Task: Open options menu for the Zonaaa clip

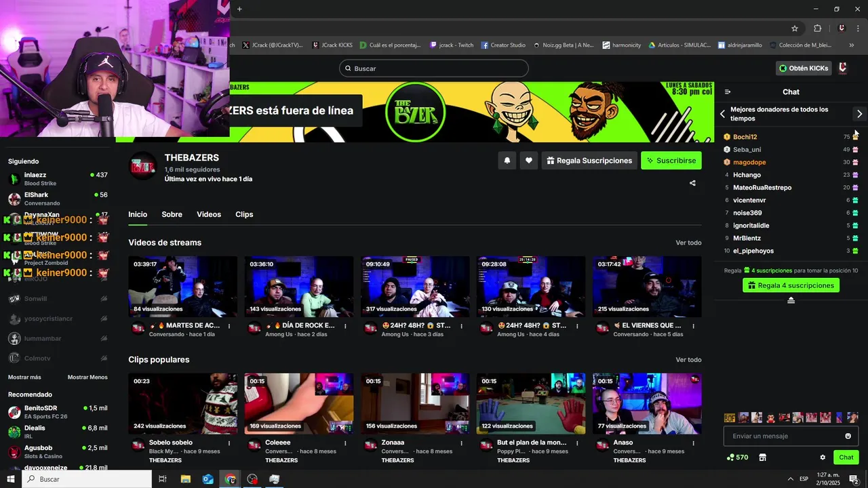Action: pyautogui.click(x=461, y=443)
